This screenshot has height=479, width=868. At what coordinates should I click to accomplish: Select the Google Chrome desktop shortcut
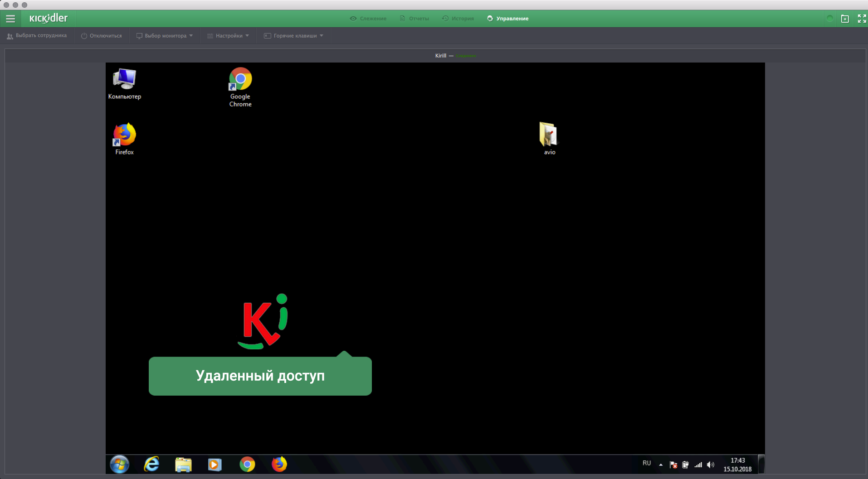[x=240, y=87]
